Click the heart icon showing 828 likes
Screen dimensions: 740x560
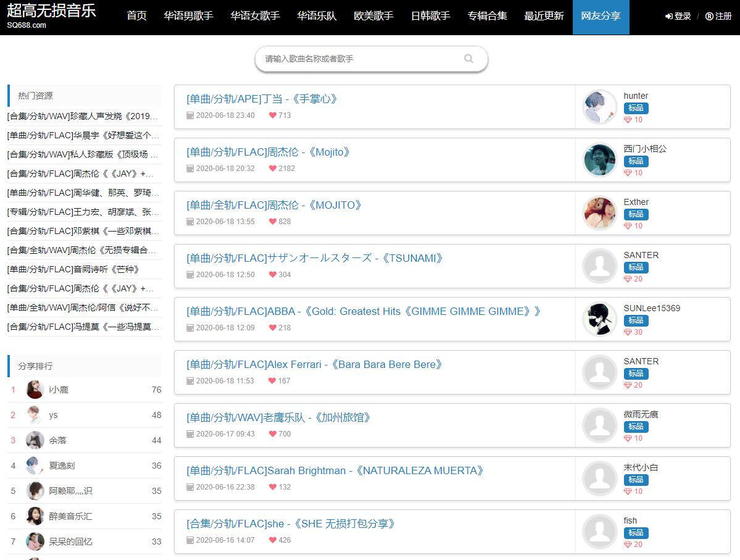click(x=272, y=222)
